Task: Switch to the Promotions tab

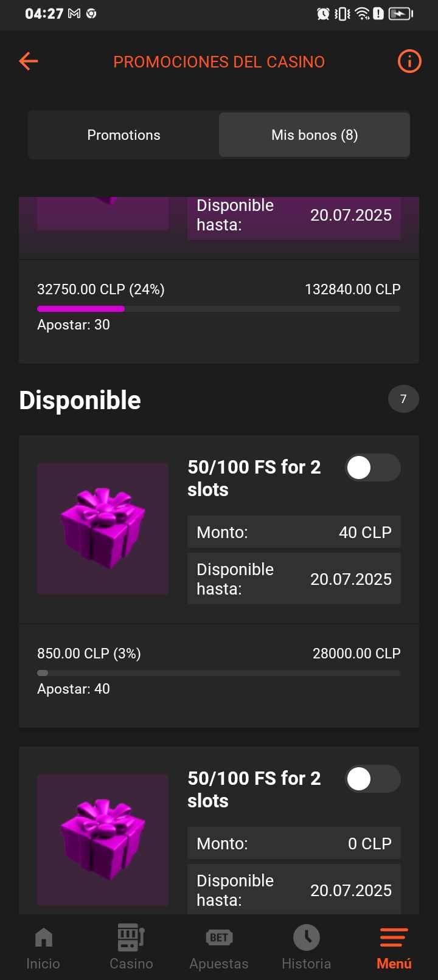Action: pyautogui.click(x=123, y=135)
